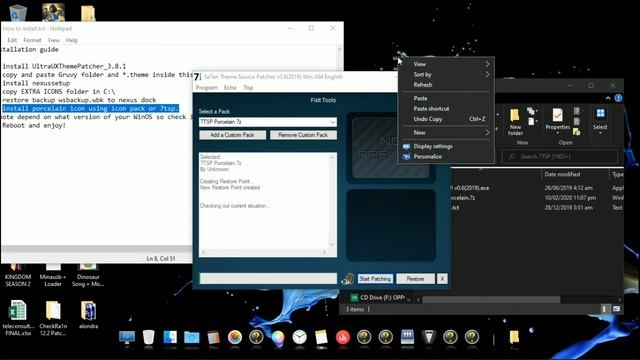Viewport: 640px width, 360px height.
Task: Open the Select a Pack combo box
Action: pos(268,122)
